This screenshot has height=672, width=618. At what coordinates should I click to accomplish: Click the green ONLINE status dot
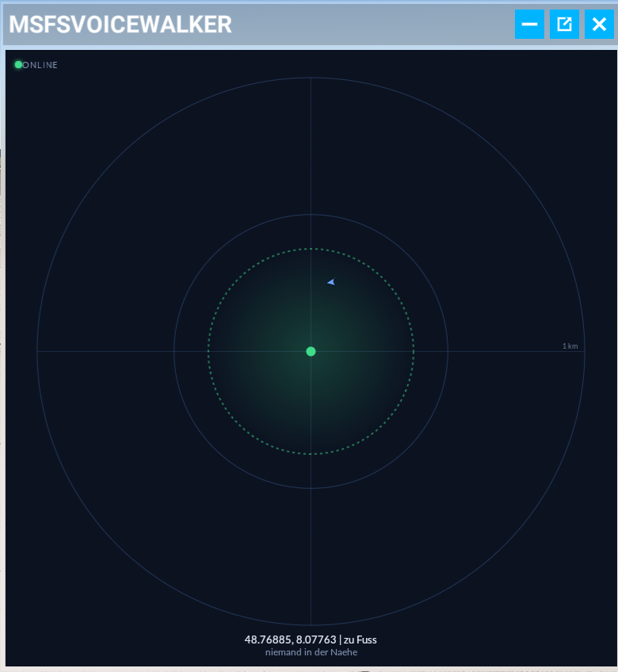tap(18, 64)
